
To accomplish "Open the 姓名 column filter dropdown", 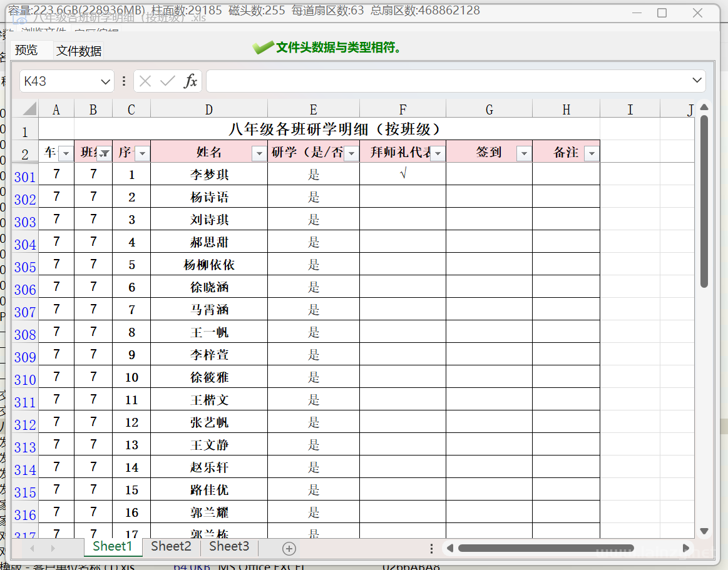I will coord(259,153).
